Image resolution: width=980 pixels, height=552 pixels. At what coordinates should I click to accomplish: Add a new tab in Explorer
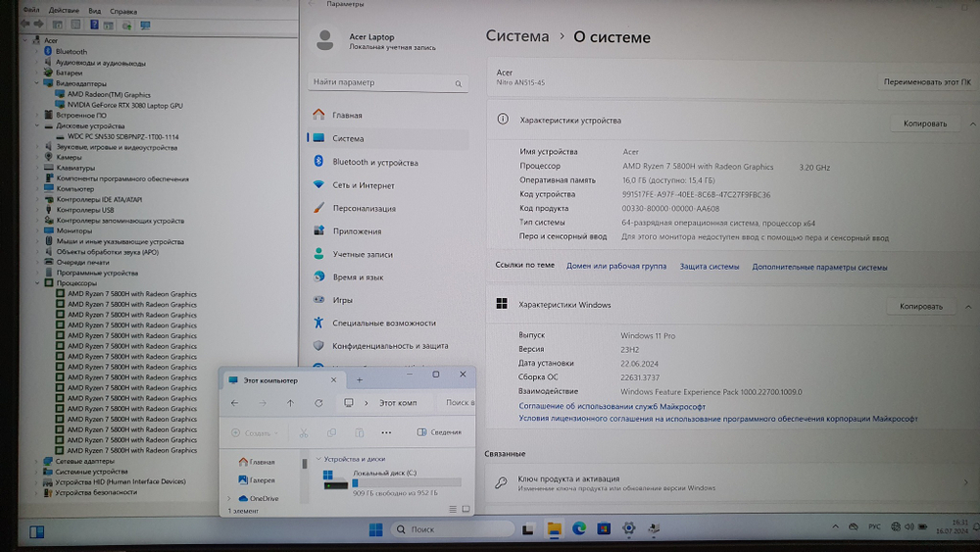360,380
